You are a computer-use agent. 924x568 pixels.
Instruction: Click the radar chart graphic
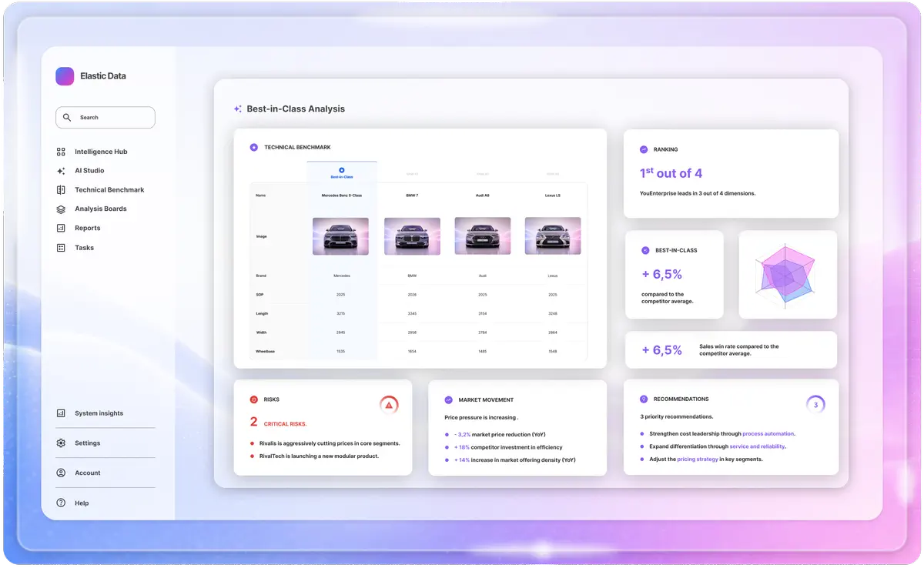pos(787,275)
